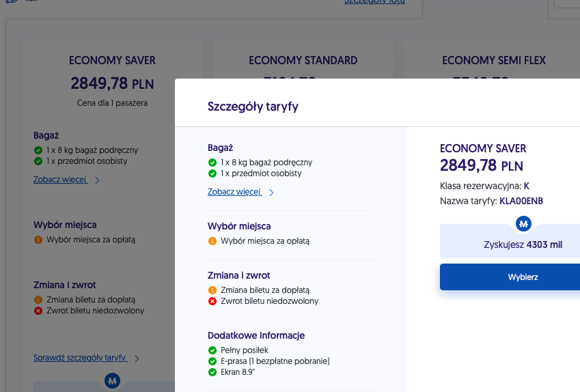580x392 pixels.
Task: Click green check icon beside E-prasa
Action: click(212, 361)
